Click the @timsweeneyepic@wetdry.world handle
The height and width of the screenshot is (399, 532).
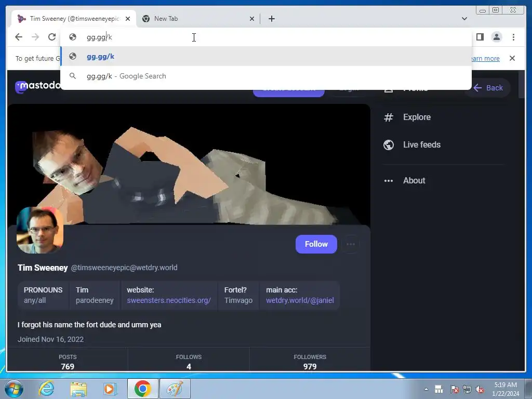point(124,268)
